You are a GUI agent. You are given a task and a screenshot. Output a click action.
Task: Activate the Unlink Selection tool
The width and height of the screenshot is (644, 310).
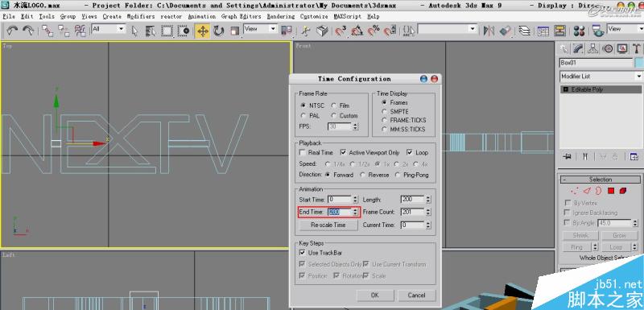click(x=64, y=31)
